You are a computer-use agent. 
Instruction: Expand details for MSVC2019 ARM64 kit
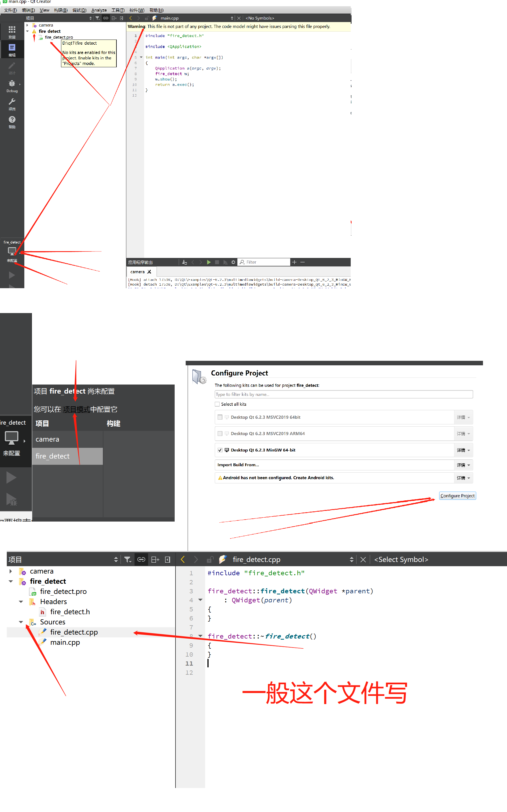click(463, 434)
